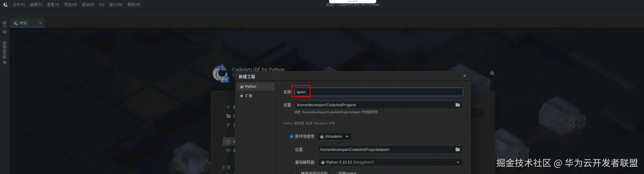Close the 欢迎 tab
The width and height of the screenshot is (644, 174).
40,23
